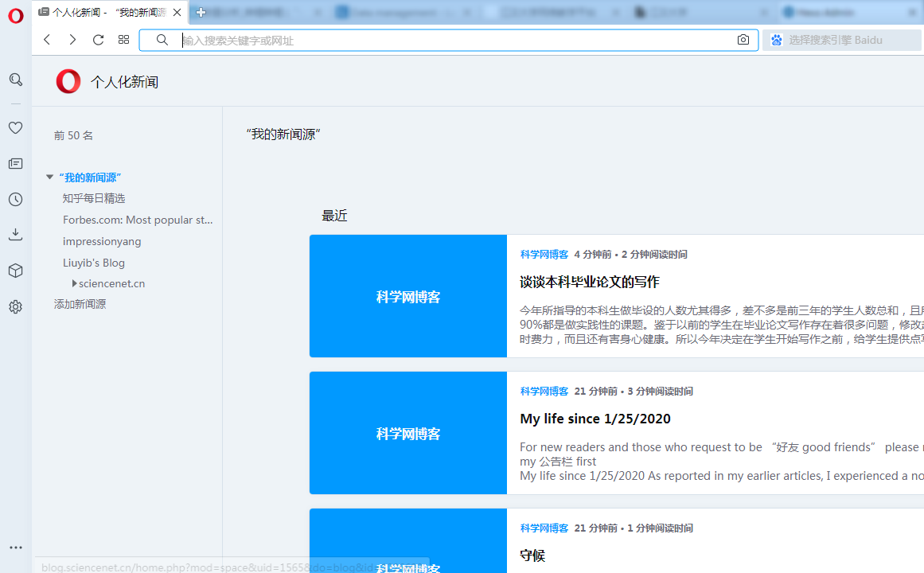Open History using the clock icon
924x573 pixels.
click(15, 199)
